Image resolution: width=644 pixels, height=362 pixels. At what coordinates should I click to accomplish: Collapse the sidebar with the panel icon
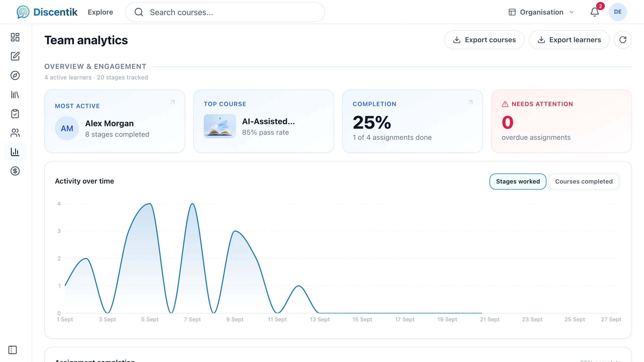(13, 350)
